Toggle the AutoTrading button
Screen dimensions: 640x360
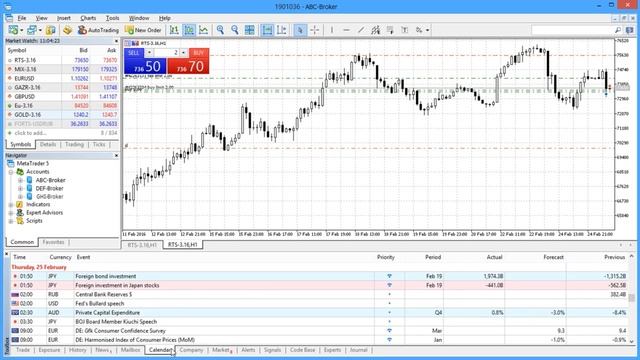98,30
